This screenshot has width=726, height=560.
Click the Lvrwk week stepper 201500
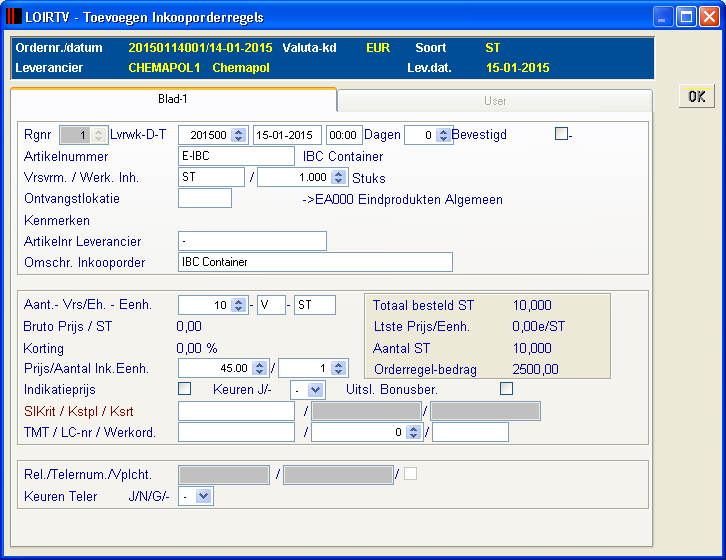(x=238, y=135)
